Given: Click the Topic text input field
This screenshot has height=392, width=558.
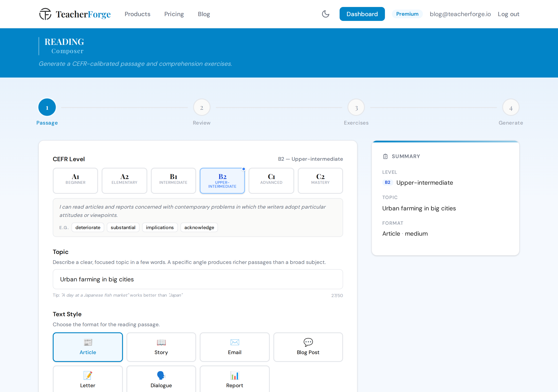Looking at the screenshot, I should coord(197,279).
